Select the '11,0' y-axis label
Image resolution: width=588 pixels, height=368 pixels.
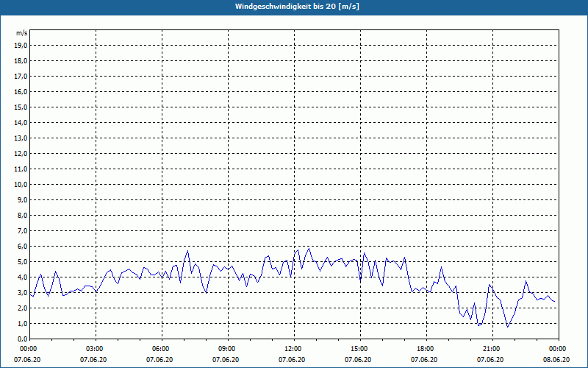(21, 169)
